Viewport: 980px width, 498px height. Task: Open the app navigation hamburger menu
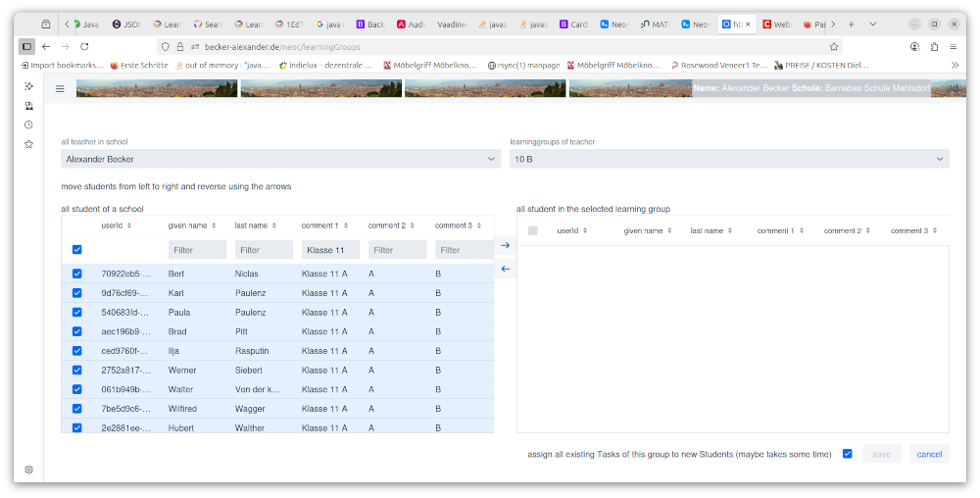pyautogui.click(x=60, y=89)
